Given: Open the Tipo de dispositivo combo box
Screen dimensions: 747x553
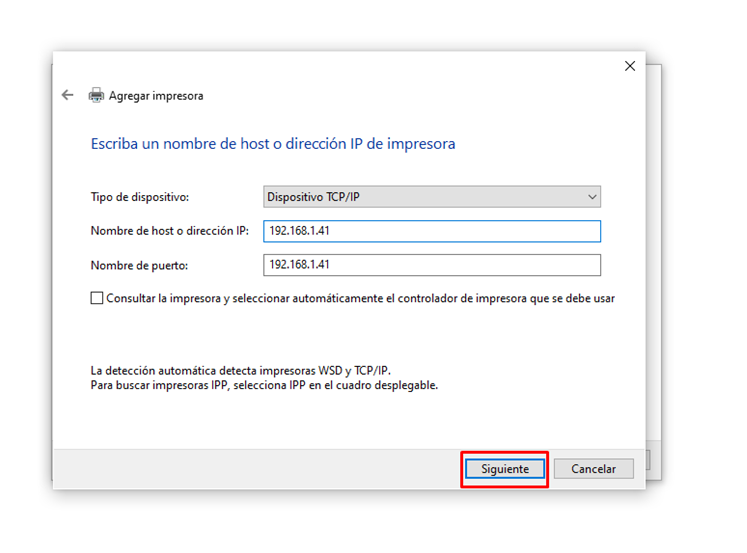Looking at the screenshot, I should tap(430, 197).
